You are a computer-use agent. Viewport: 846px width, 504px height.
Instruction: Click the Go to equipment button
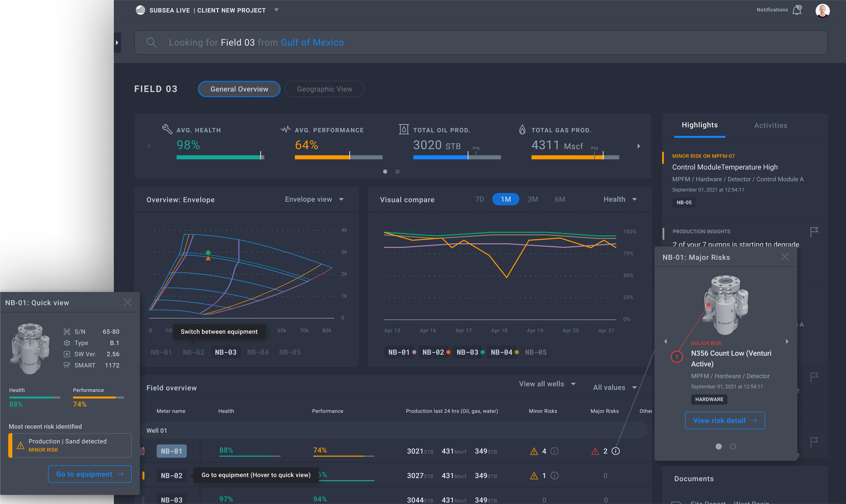pos(89,474)
